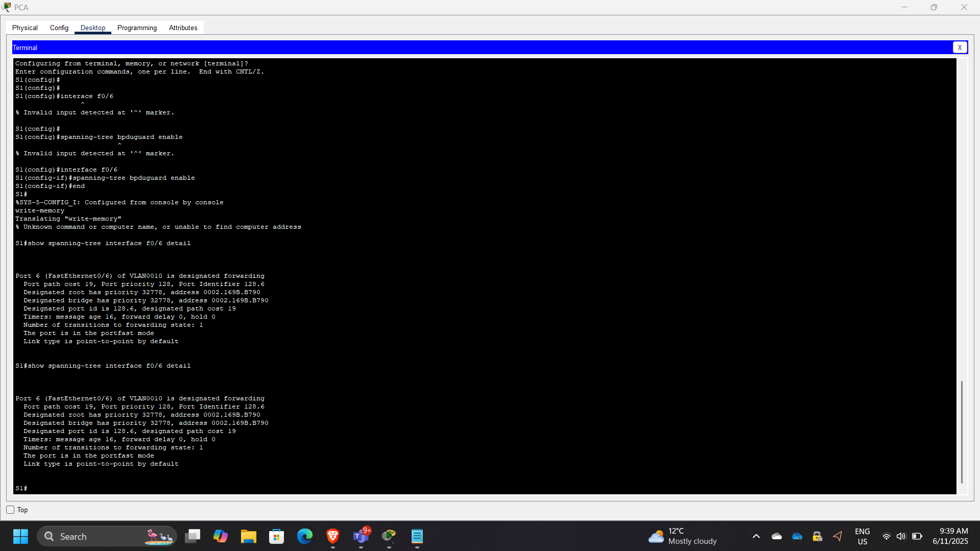Open the weather widget showing 12°C
Viewport: 980px width, 551px height.
(682, 536)
